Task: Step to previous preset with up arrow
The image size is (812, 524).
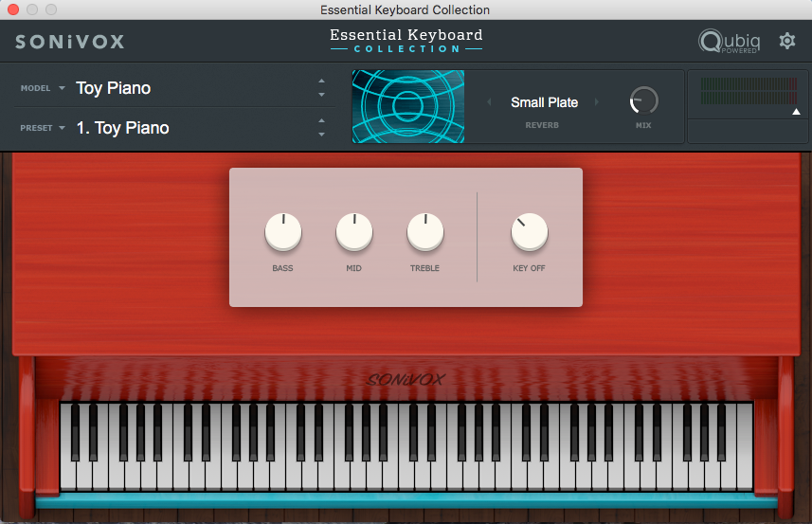Action: pos(321,121)
